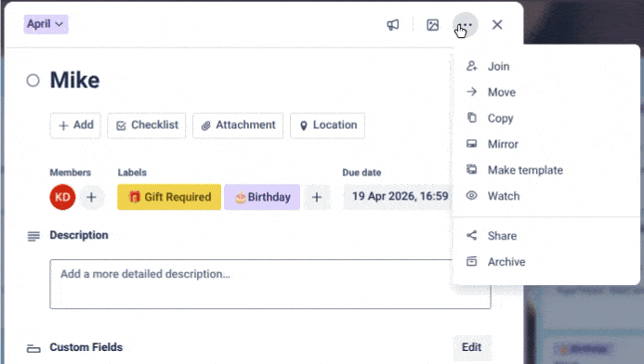Screen dimensions: 644x364
Task: Add a label with the plus button
Action: pyautogui.click(x=317, y=197)
